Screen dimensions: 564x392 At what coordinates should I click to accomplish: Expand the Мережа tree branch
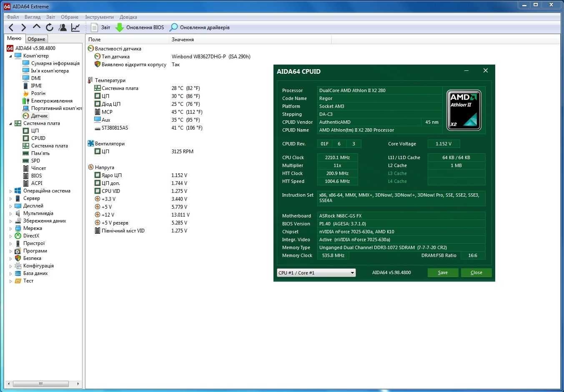10,228
